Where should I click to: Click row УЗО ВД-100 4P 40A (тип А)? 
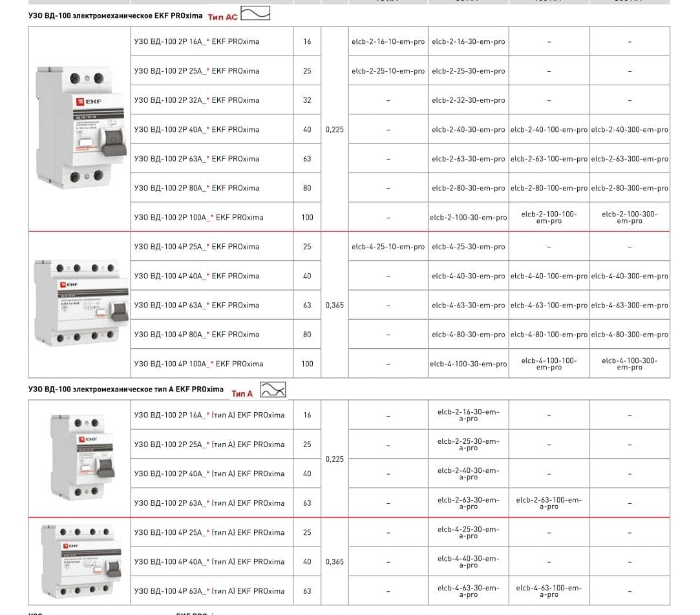[209, 562]
